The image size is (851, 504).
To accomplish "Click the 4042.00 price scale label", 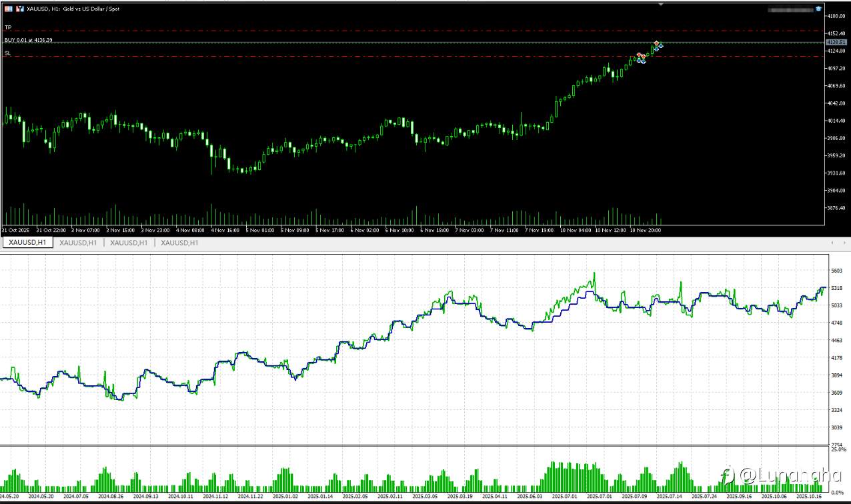I will [836, 103].
